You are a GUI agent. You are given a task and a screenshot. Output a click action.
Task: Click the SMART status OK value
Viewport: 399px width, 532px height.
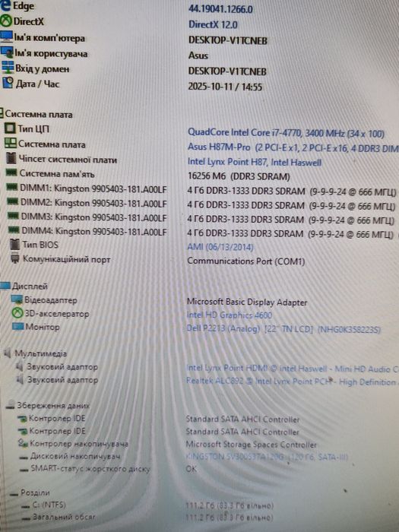(x=191, y=469)
